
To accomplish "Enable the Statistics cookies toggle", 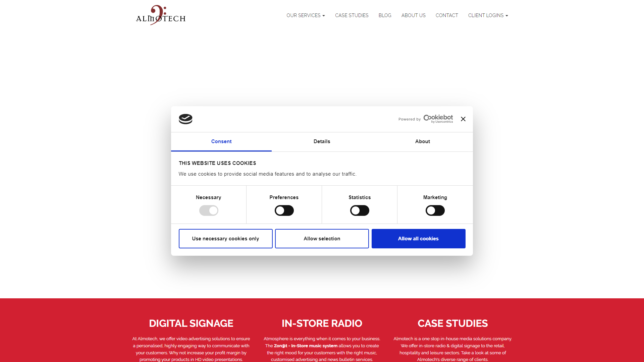I will click(x=360, y=210).
